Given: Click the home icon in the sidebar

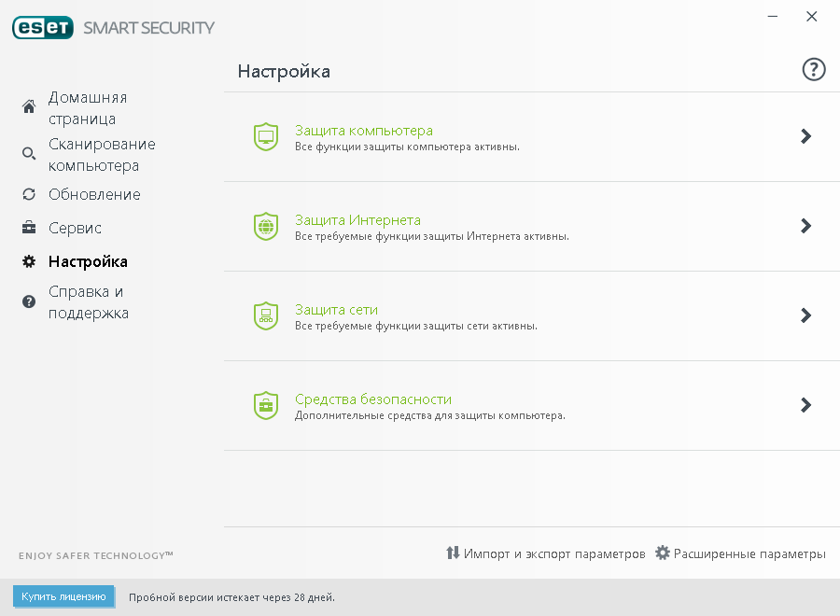Looking at the screenshot, I should click(29, 106).
